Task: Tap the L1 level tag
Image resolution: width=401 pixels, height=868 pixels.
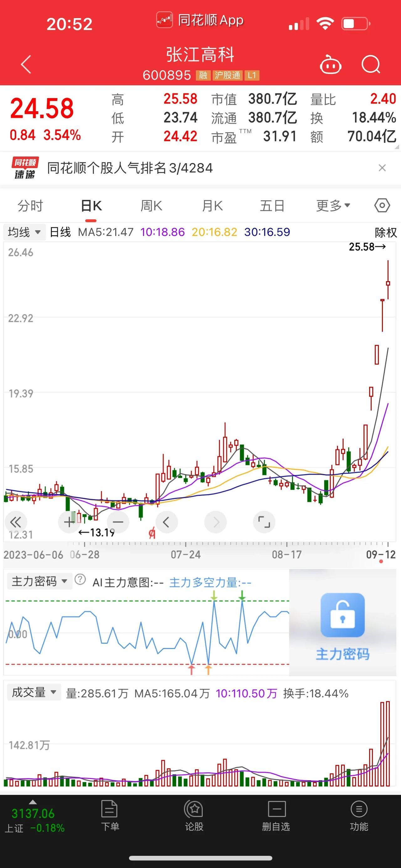Action: pyautogui.click(x=252, y=75)
